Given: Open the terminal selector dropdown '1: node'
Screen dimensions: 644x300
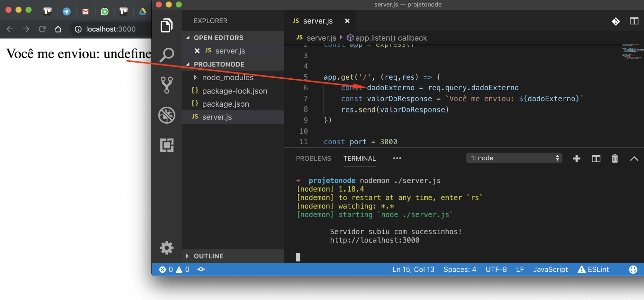Looking at the screenshot, I should point(514,158).
